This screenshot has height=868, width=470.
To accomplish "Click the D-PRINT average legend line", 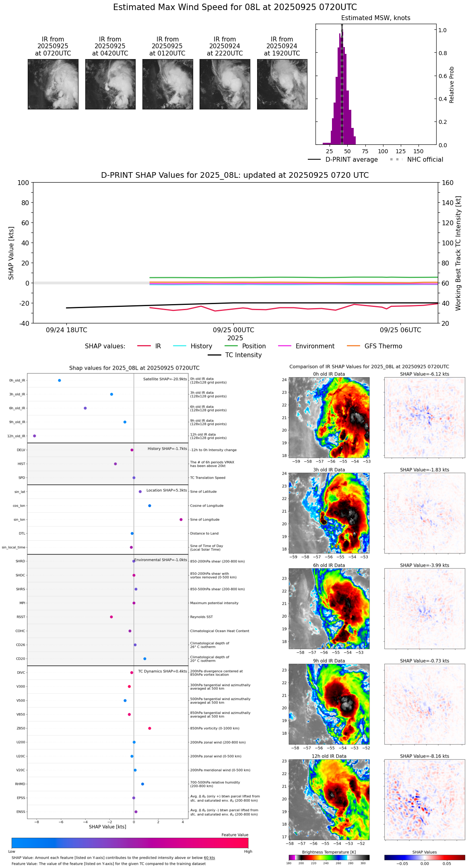I will click(x=314, y=160).
